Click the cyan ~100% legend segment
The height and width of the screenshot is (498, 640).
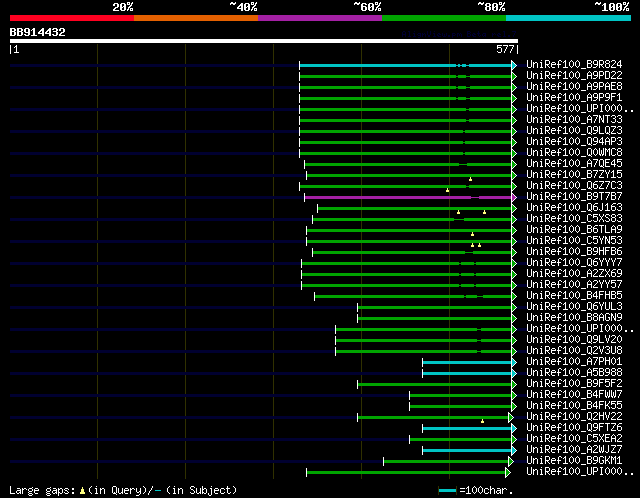569,18
